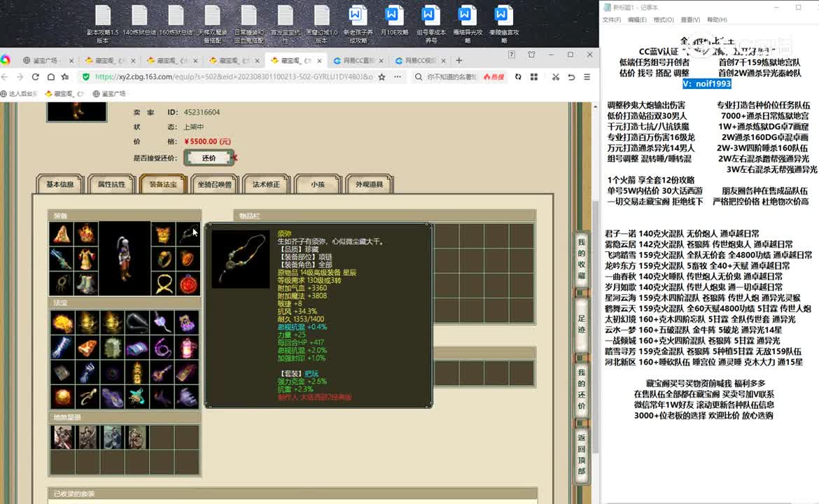Screen dimensions: 819x504
Task: Click the blue gauntlet artifact in 法宝
Action: click(87, 372)
